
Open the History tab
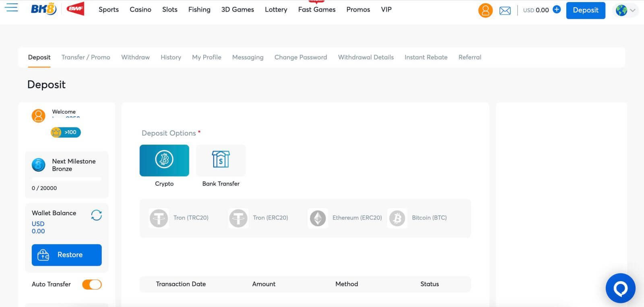click(x=171, y=57)
